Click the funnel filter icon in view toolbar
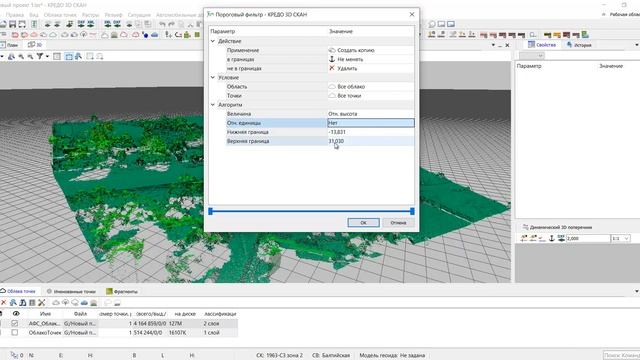This screenshot has width=640, height=360. 40,56
